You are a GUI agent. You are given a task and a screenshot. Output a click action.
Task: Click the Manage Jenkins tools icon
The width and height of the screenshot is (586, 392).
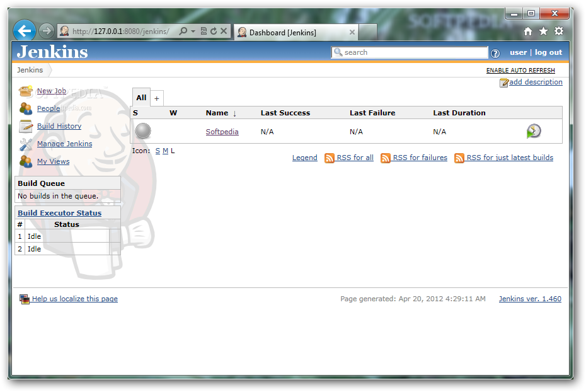[x=26, y=144]
